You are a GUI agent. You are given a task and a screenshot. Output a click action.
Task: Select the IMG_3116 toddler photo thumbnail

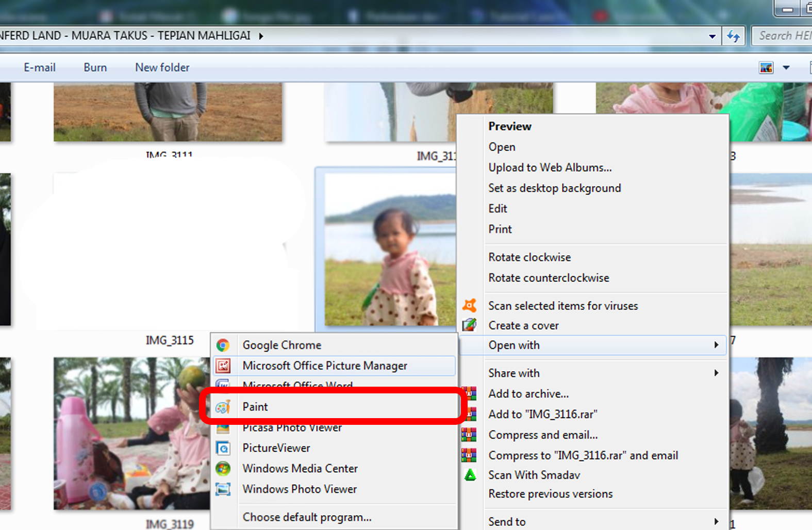[390, 250]
